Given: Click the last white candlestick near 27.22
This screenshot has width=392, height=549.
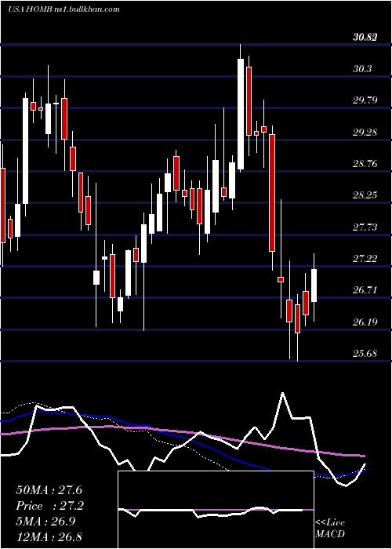Looking at the screenshot, I should tap(314, 285).
